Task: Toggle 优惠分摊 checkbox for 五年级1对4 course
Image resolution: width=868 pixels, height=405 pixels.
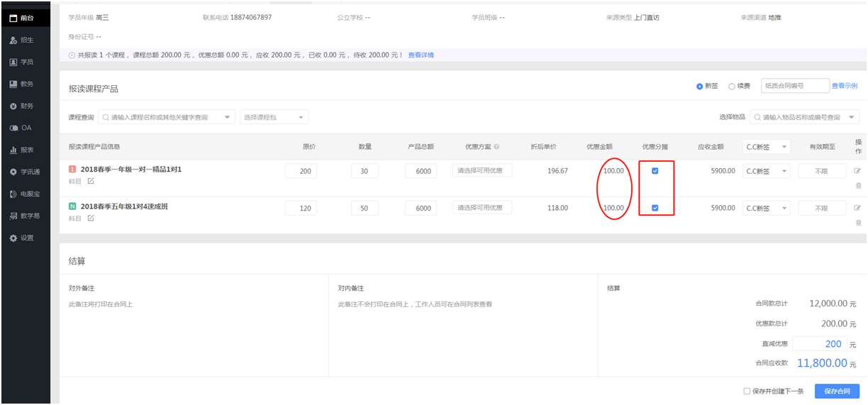Action: pyautogui.click(x=655, y=208)
